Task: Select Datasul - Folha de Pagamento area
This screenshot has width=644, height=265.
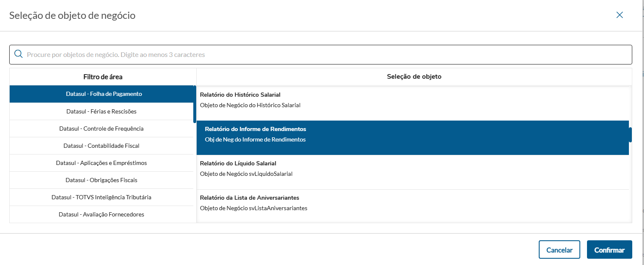Action: click(104, 94)
